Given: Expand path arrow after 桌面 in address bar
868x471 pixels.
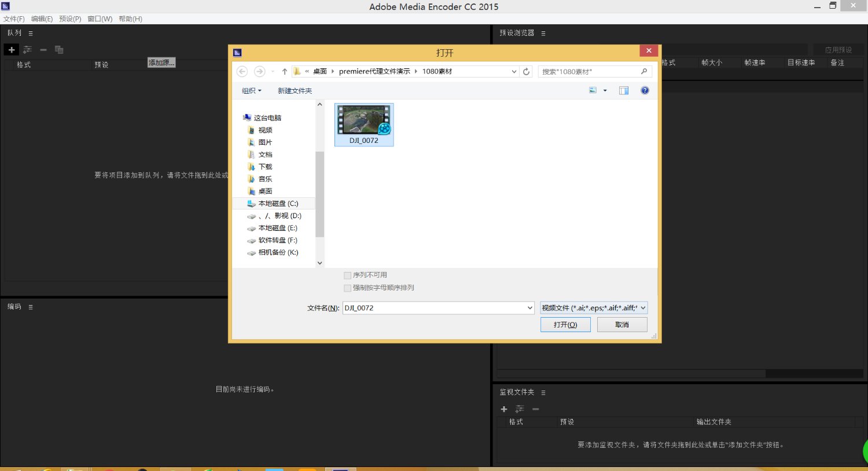Looking at the screenshot, I should (x=333, y=71).
